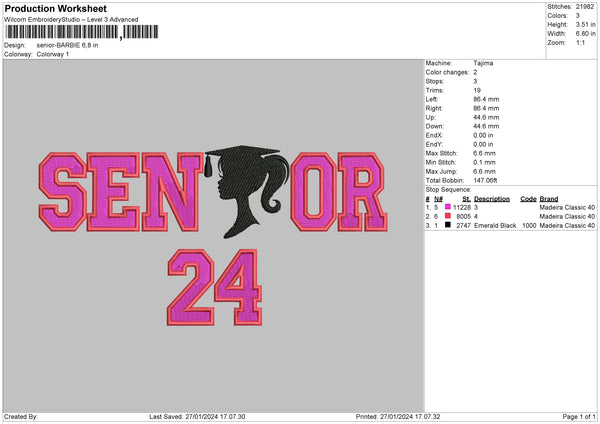This screenshot has width=600, height=424.
Task: Click the 'Description' column header
Action: point(492,199)
